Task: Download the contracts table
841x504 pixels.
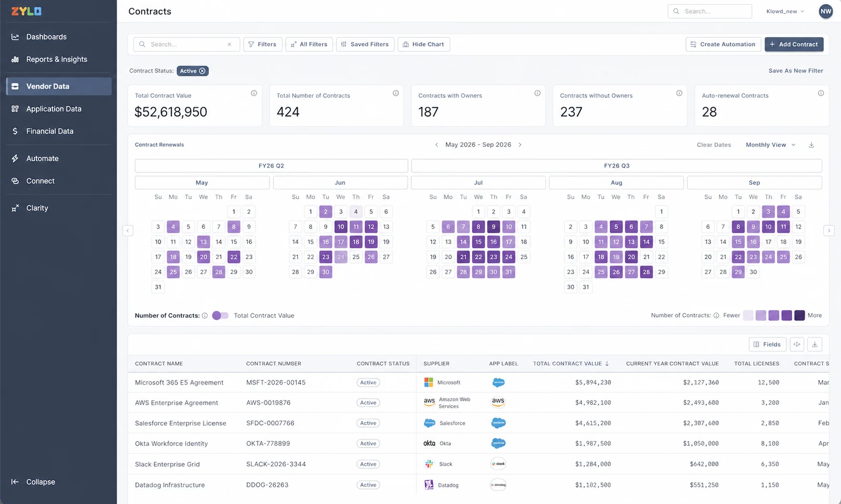Action: 815,344
